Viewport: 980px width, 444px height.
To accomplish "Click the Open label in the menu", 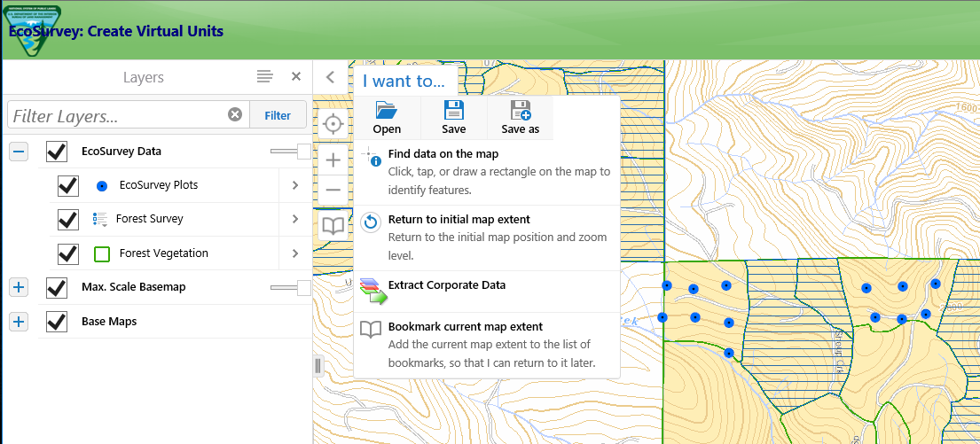I will pos(387,129).
